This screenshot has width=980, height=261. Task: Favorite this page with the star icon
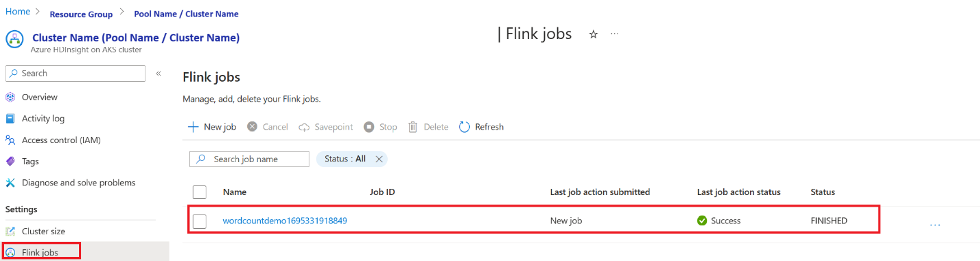pyautogui.click(x=593, y=35)
